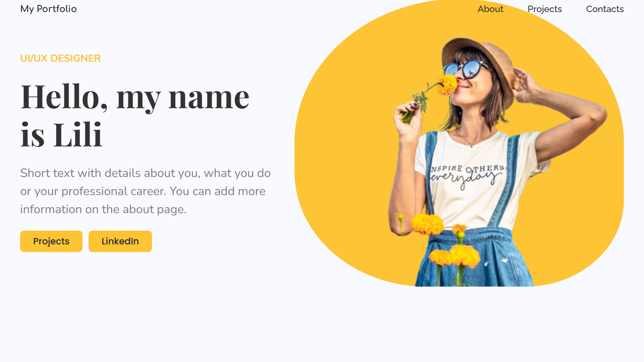Click the short description paragraph text
The width and height of the screenshot is (644, 362).
tap(145, 191)
